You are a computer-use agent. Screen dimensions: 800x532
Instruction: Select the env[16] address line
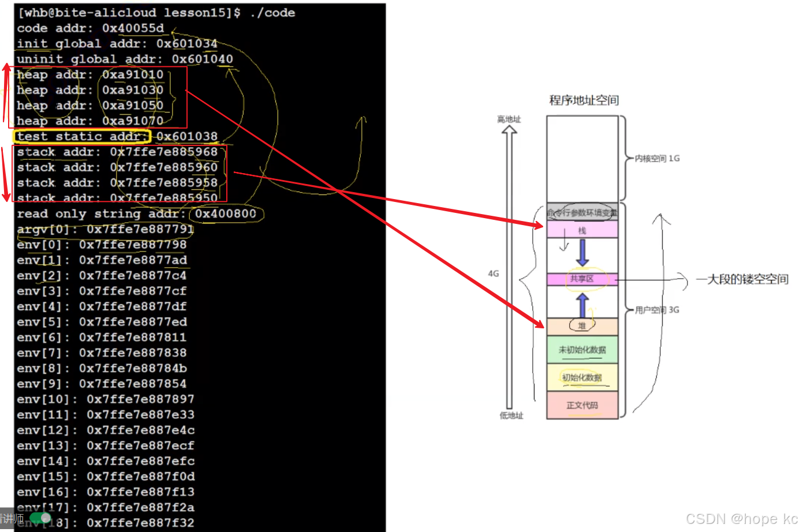pos(106,492)
